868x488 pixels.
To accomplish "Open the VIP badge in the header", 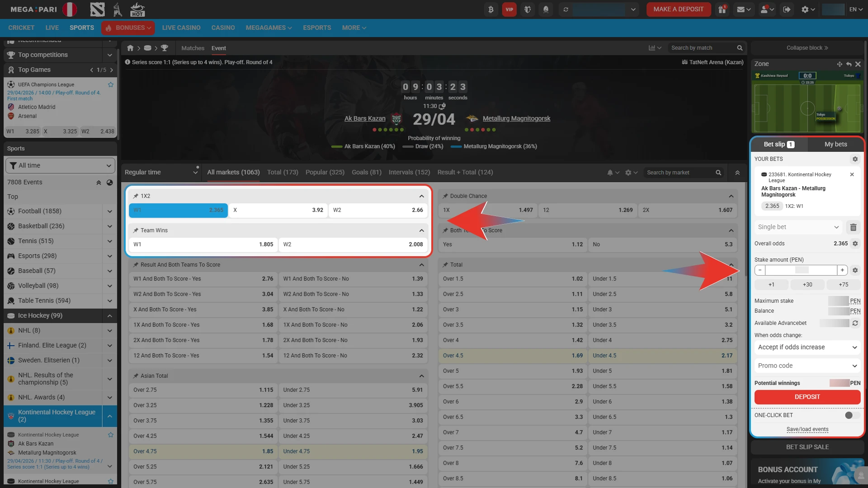I will tap(509, 9).
